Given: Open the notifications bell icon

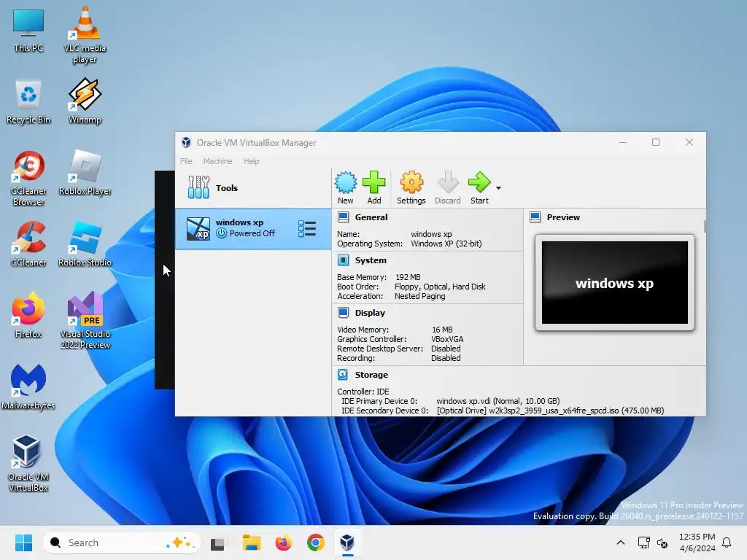Looking at the screenshot, I should click(727, 542).
